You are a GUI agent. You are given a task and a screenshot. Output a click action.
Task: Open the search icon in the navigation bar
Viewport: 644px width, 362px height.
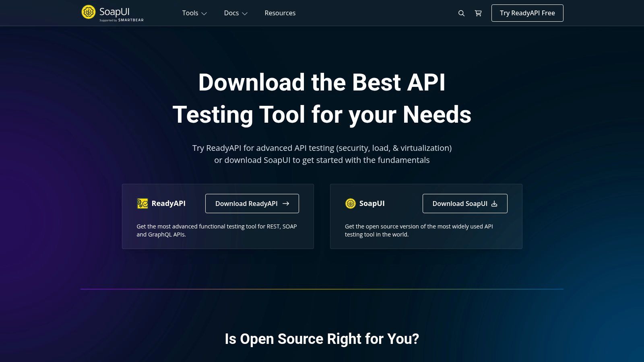click(x=461, y=13)
